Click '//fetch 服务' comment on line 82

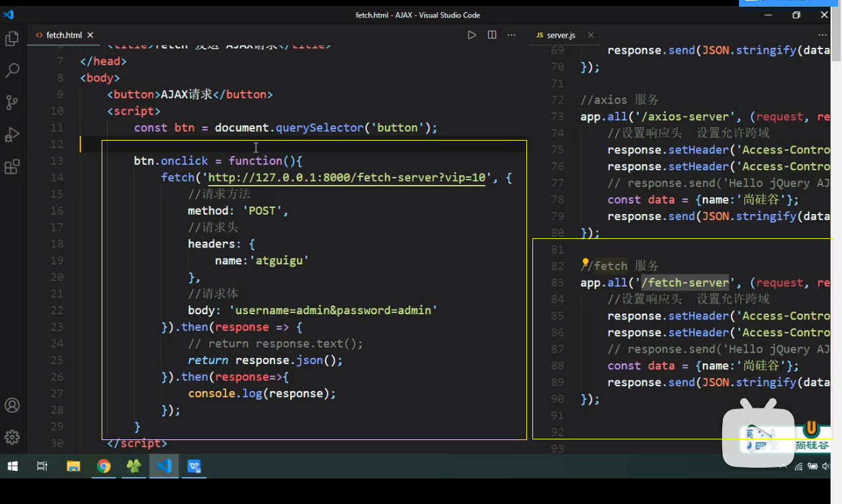(619, 266)
